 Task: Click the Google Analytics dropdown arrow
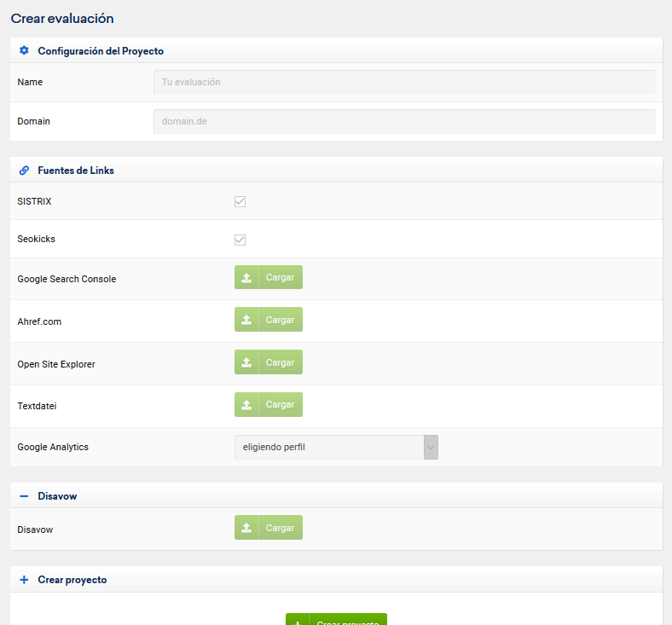coord(431,448)
